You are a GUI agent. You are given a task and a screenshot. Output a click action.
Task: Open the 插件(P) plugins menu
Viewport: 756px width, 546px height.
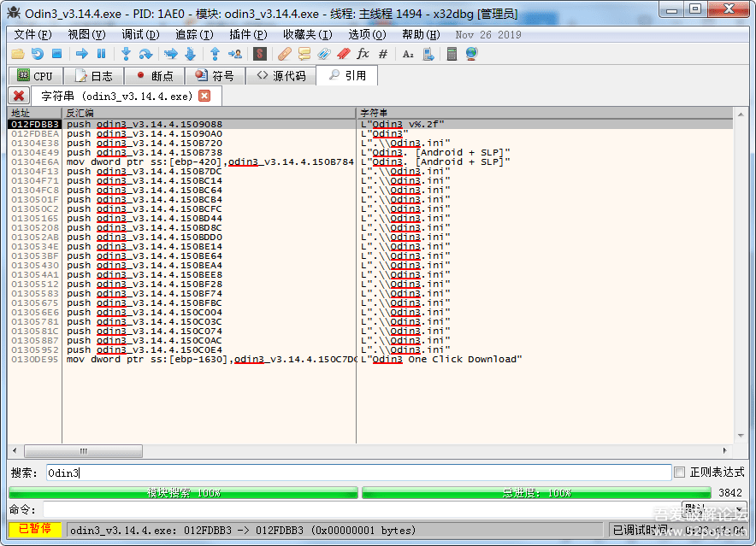coord(248,34)
